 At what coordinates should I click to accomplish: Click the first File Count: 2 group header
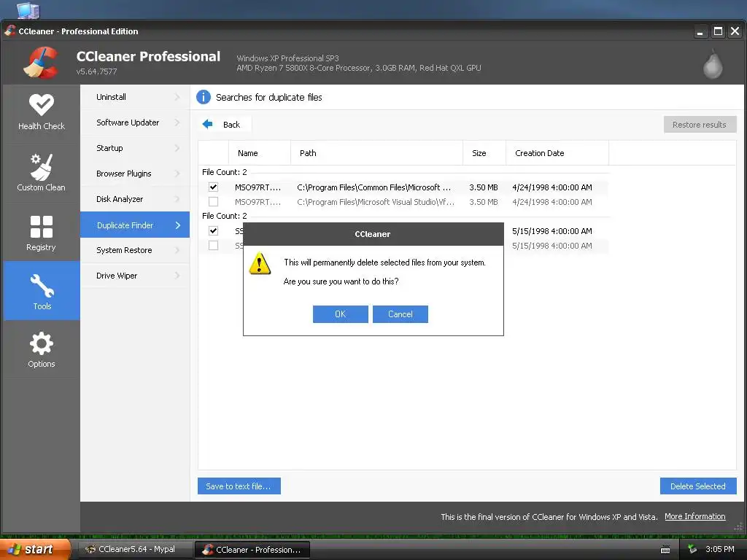point(225,172)
